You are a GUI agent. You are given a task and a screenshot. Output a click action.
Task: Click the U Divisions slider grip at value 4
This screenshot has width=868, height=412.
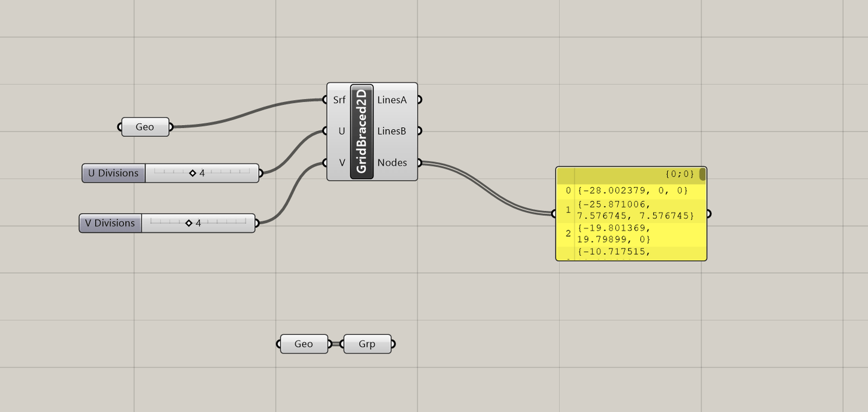193,172
